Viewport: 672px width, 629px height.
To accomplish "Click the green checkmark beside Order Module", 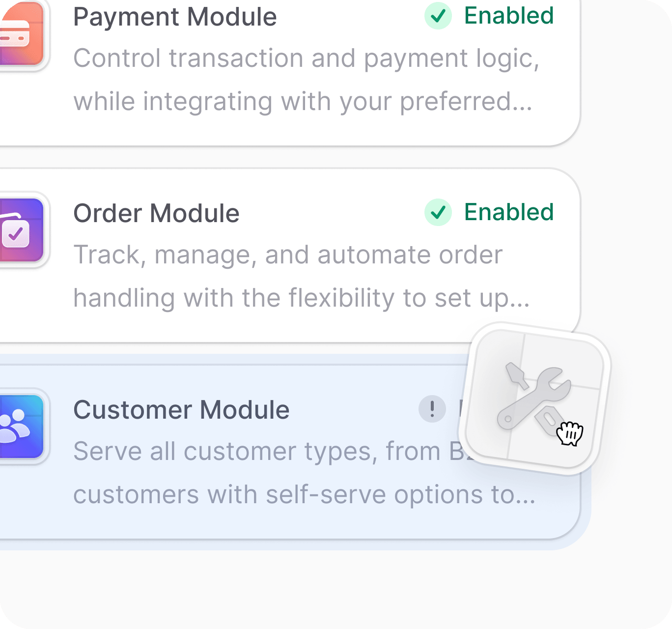I will pos(437,213).
